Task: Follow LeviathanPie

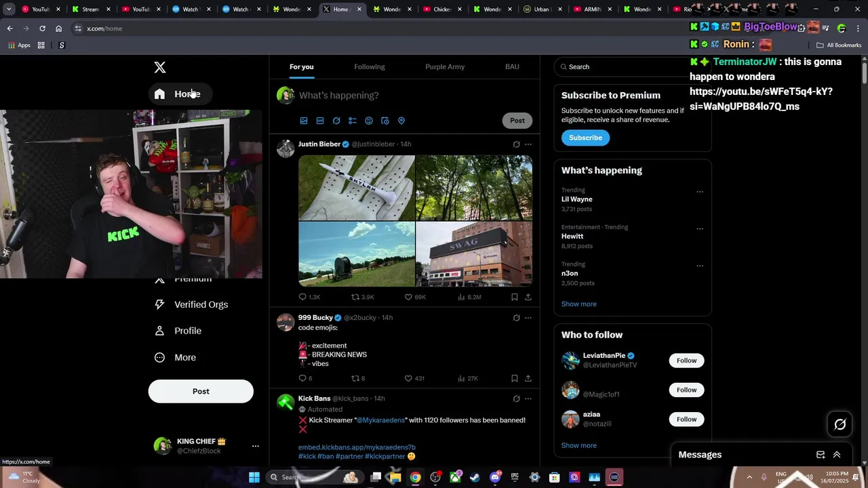Action: tap(686, 361)
